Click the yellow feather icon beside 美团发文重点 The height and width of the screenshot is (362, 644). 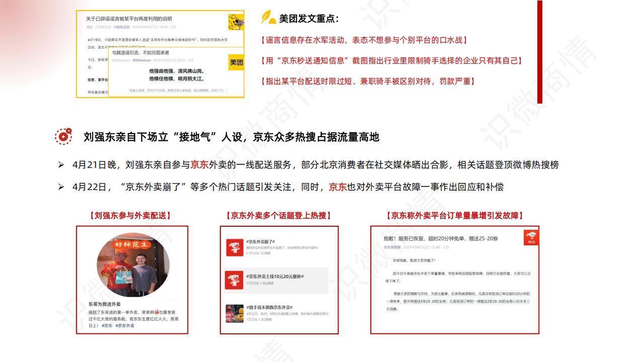coord(268,18)
